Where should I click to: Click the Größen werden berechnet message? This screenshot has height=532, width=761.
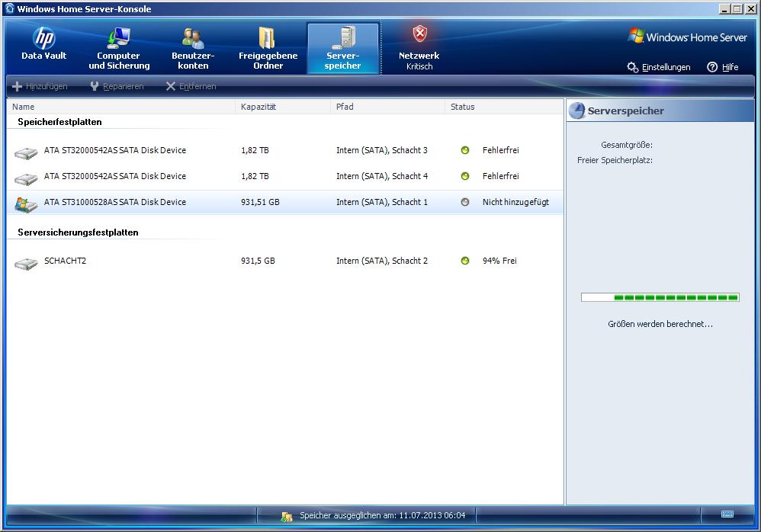[660, 324]
